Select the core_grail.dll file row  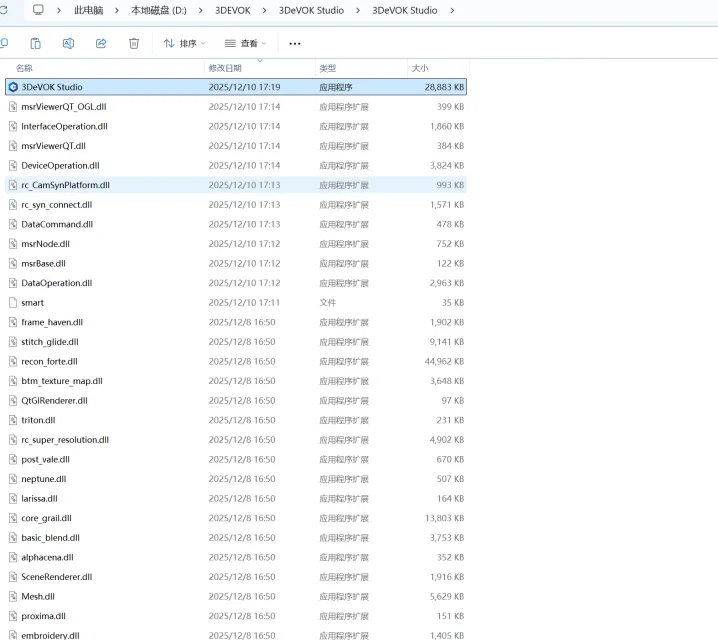(x=46, y=518)
